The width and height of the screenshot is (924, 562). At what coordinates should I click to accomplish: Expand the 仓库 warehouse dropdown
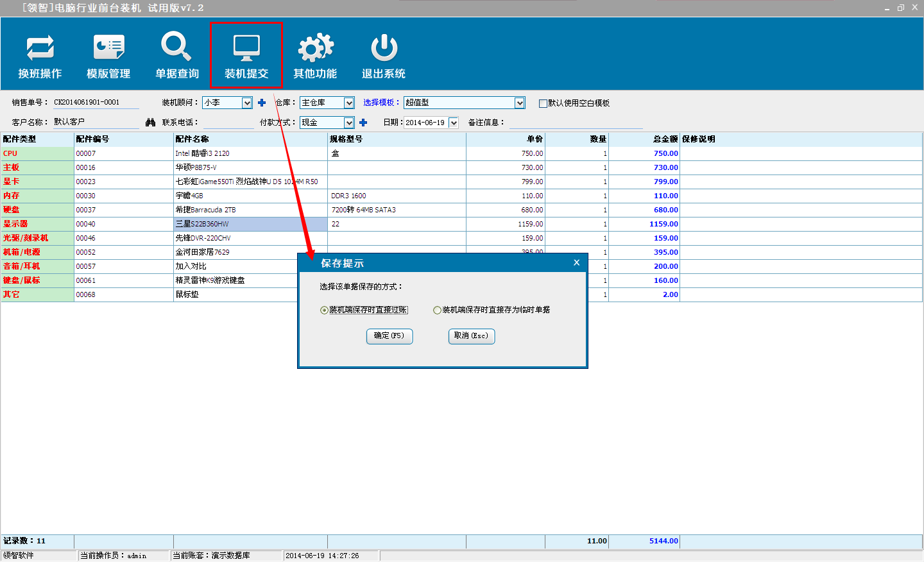(348, 103)
